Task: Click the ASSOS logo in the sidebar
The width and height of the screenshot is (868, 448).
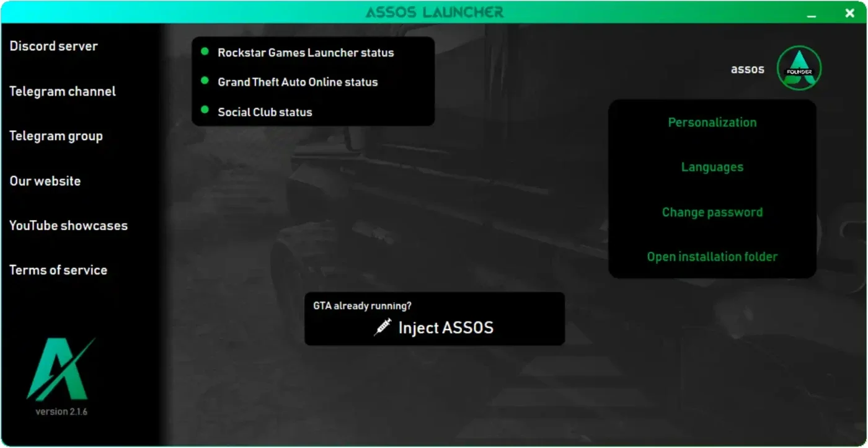Action: click(x=61, y=370)
